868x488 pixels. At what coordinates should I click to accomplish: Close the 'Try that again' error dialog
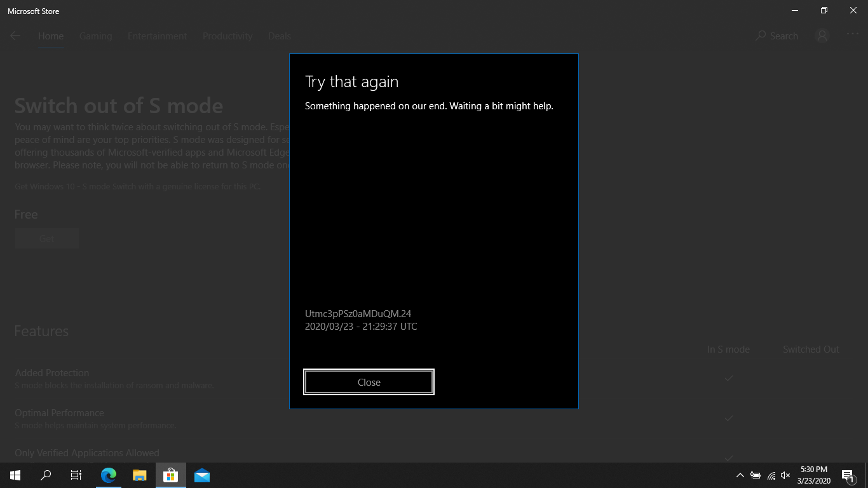point(369,382)
